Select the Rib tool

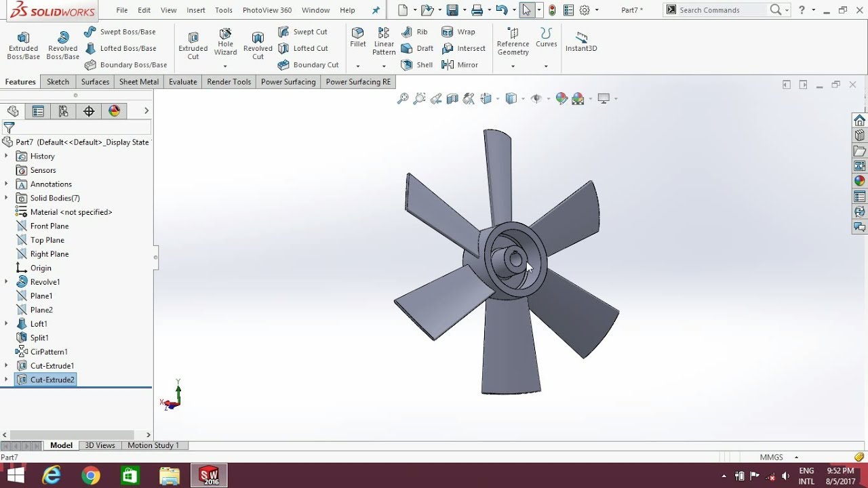(414, 32)
